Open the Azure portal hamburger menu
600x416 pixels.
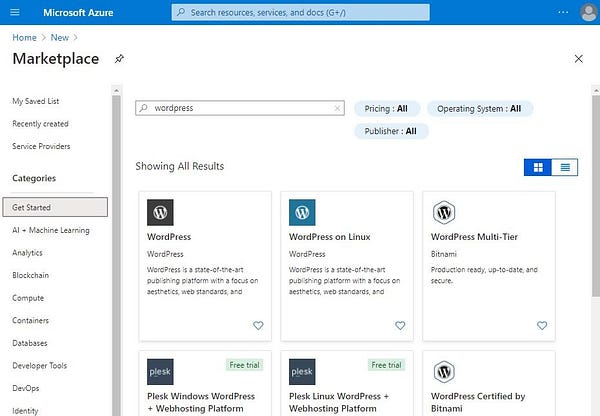click(x=15, y=12)
